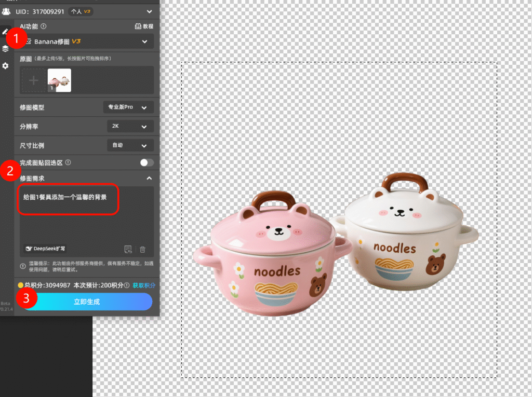This screenshot has height=397, width=532.
Task: Open the settings gear in sidebar
Action: [5, 66]
